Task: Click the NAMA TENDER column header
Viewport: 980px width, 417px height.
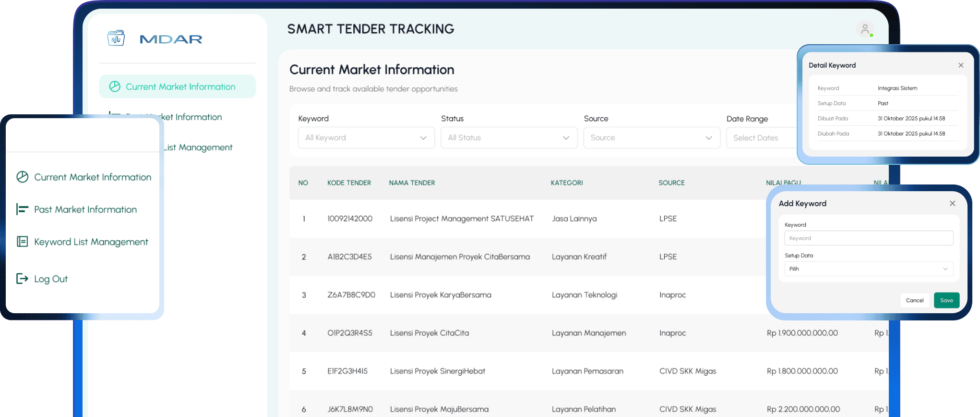Action: 412,183
